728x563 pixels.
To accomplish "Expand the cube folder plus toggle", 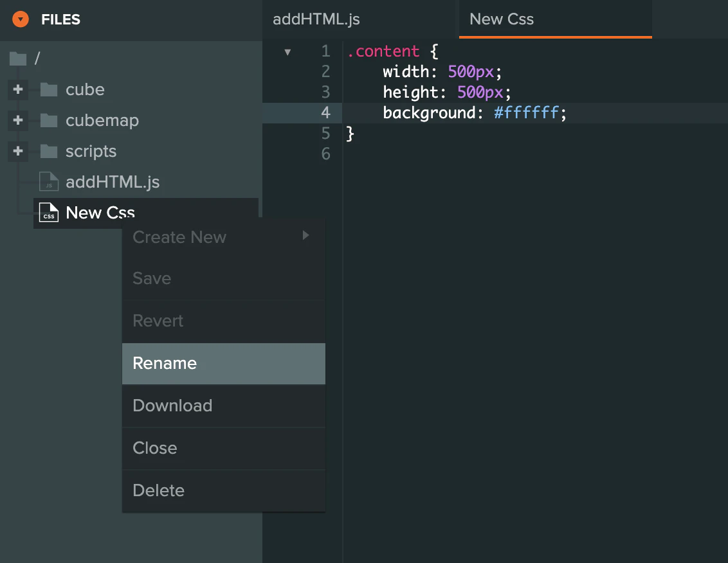I will click(x=18, y=90).
